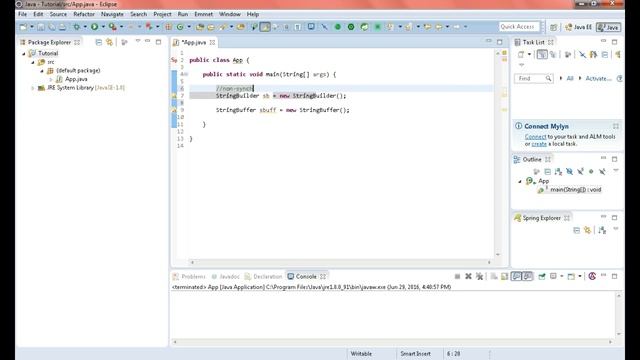Switch to the Java EE perspective button

[578, 27]
